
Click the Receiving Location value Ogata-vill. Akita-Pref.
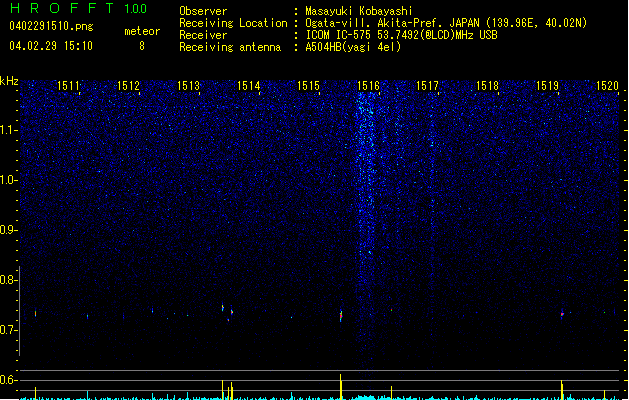click(x=372, y=23)
